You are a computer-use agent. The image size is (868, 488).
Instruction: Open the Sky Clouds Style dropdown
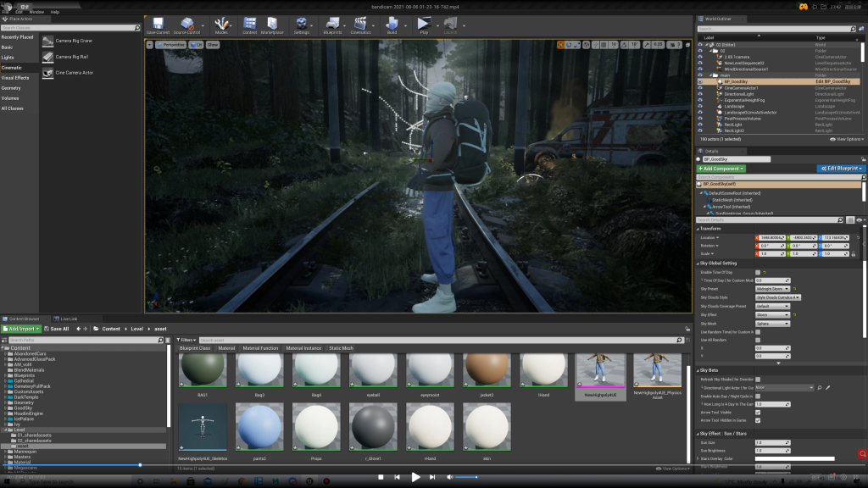coord(778,297)
